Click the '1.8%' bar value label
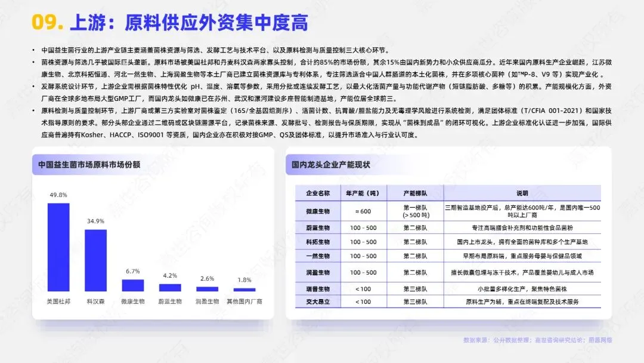Viewport: 644px width, 363px height. pyautogui.click(x=244, y=280)
